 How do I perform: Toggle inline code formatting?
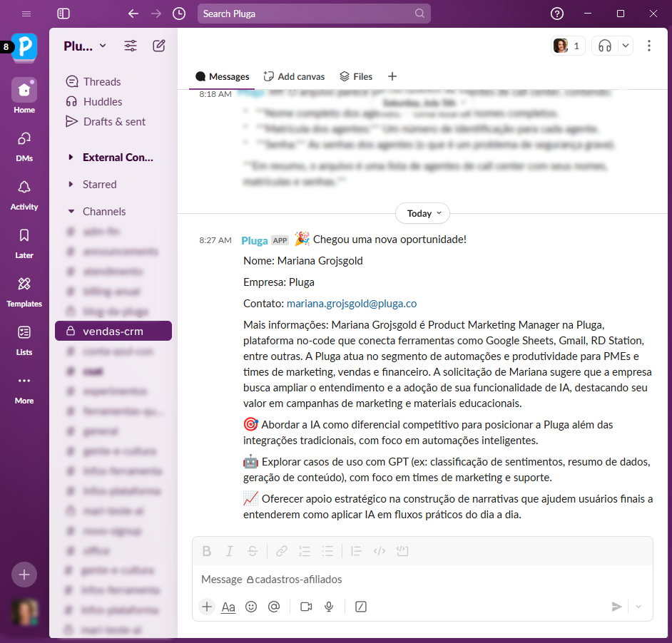[x=380, y=551]
